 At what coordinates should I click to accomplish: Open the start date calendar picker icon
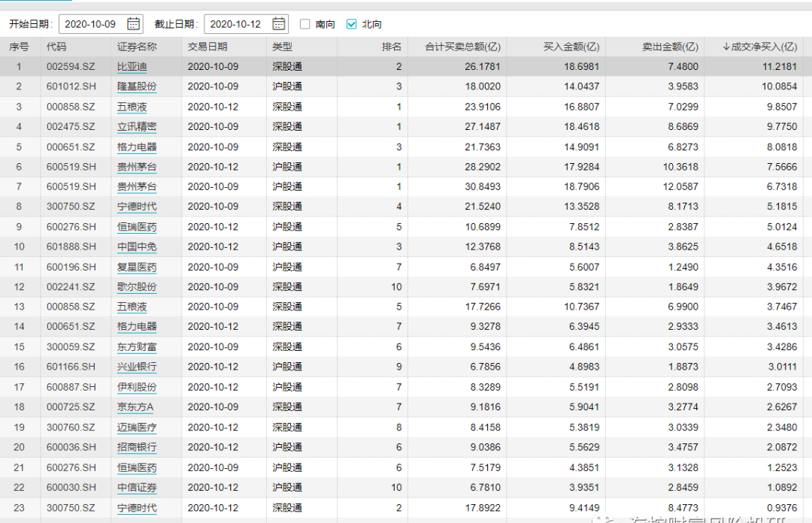pos(133,24)
